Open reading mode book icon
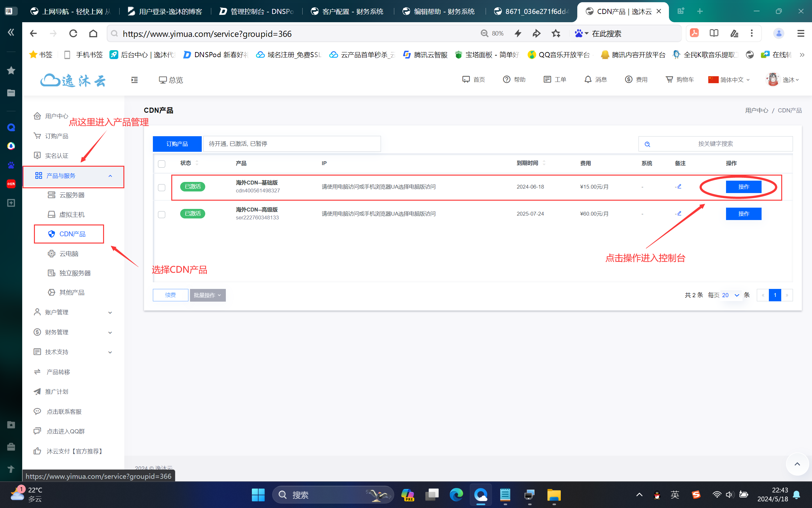Image resolution: width=812 pixels, height=508 pixels. [x=714, y=33]
